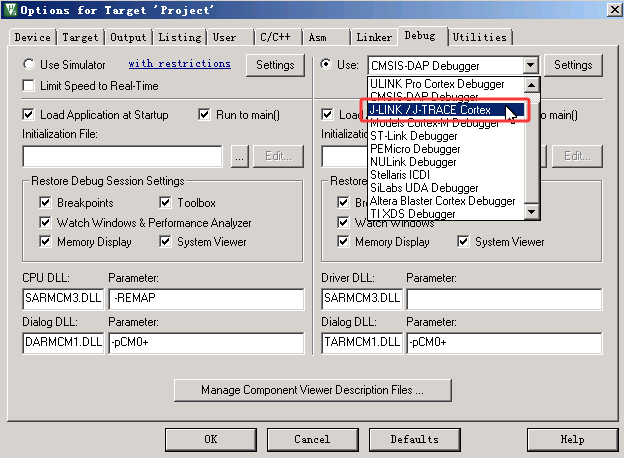Open Manage Component Viewer Description Files
The height and width of the screenshot is (458, 624).
click(313, 390)
